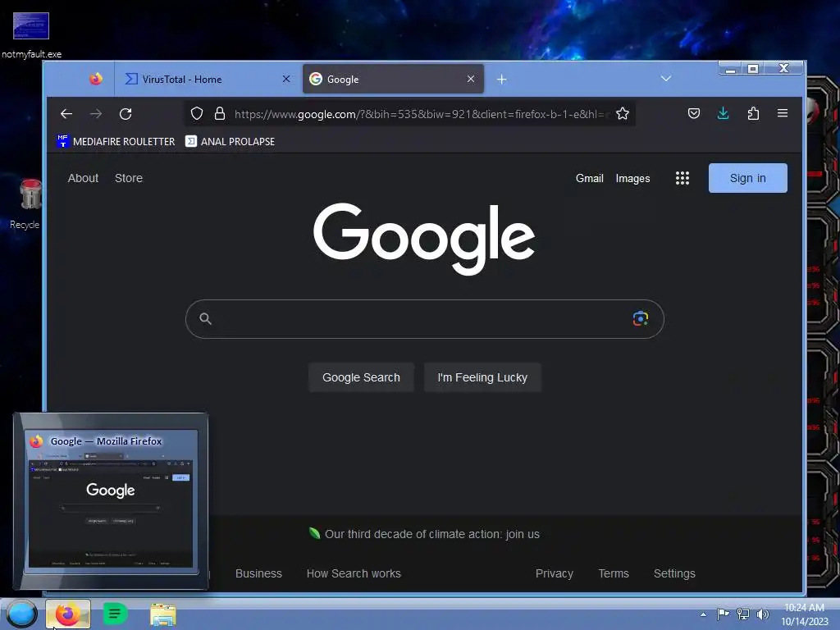The image size is (840, 630).
Task: Click the Sign in button
Action: pos(747,178)
